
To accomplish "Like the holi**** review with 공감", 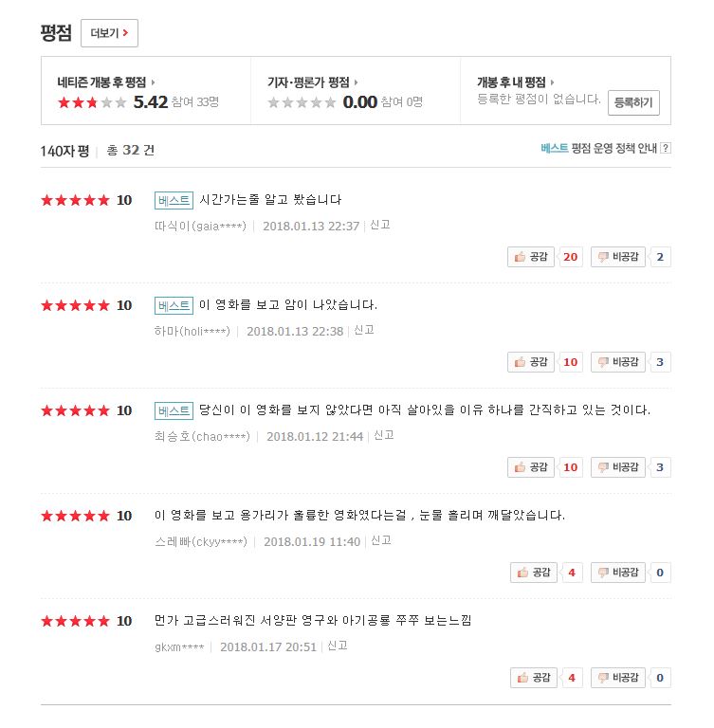I will pos(530,362).
